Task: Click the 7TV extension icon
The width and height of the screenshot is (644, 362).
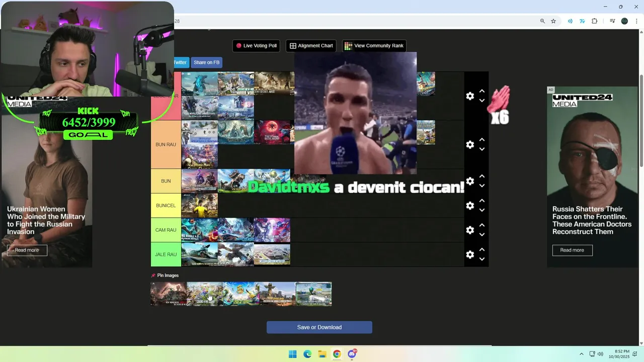Action: [x=582, y=21]
